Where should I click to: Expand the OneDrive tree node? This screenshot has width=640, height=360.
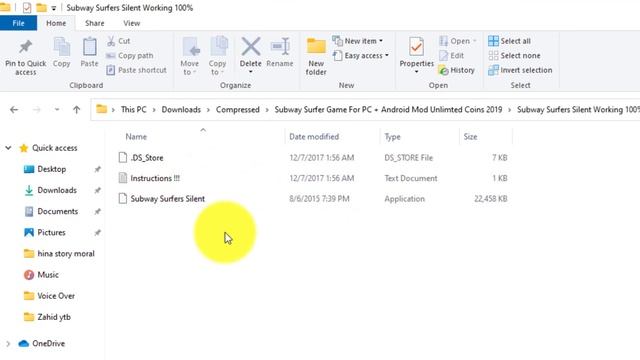pyautogui.click(x=8, y=344)
